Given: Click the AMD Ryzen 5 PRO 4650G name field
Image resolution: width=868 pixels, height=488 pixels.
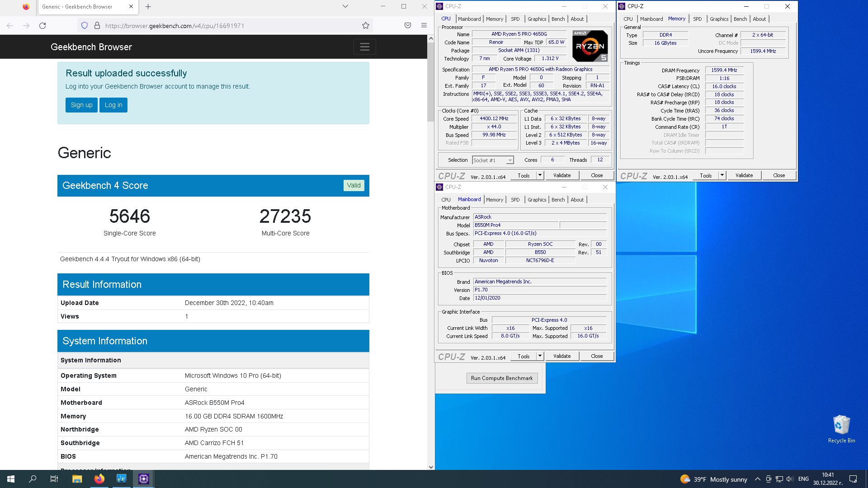Looking at the screenshot, I should pyautogui.click(x=519, y=34).
